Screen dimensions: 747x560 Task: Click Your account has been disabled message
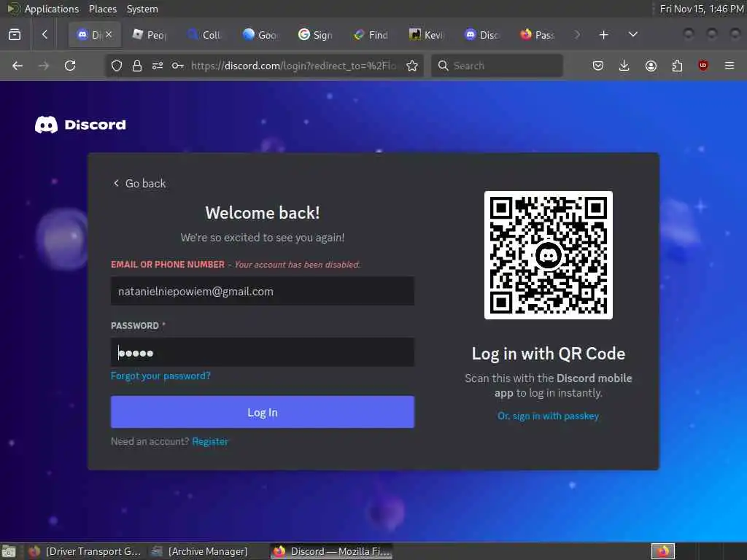point(298,265)
